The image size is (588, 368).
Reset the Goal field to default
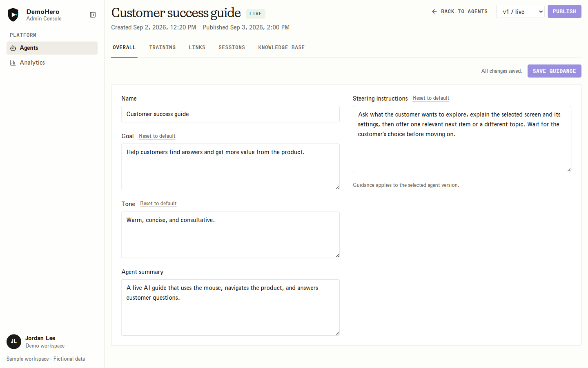click(x=157, y=136)
